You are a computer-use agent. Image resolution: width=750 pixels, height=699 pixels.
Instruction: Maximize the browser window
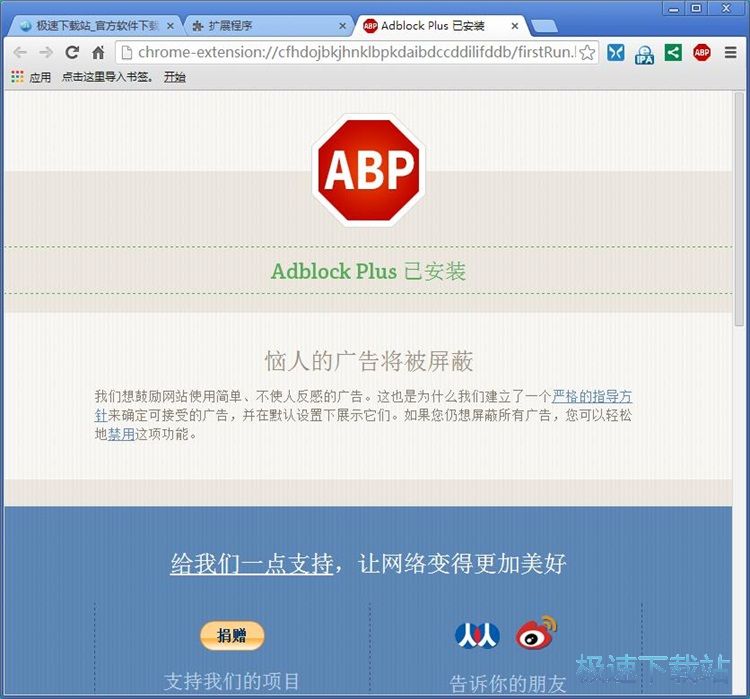(x=696, y=8)
